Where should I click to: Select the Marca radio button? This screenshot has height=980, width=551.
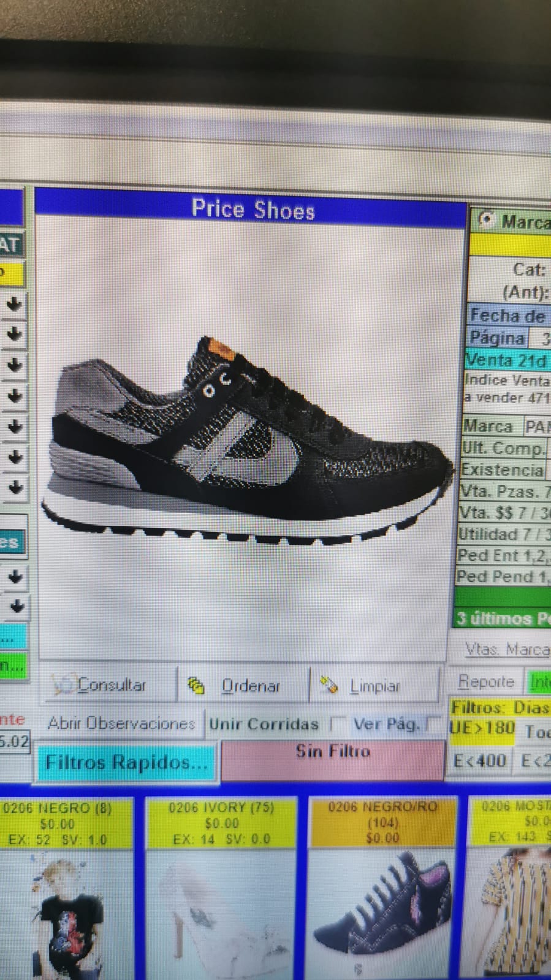tap(485, 219)
